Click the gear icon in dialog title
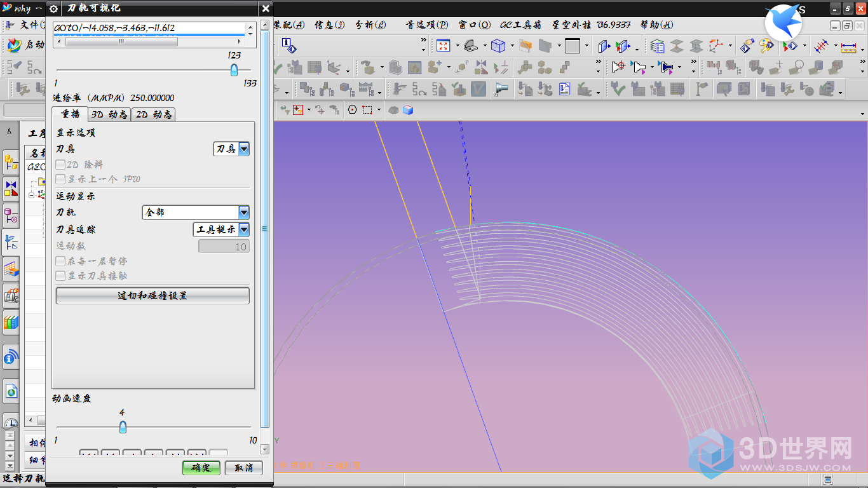Image resolution: width=868 pixels, height=488 pixels. click(x=54, y=8)
